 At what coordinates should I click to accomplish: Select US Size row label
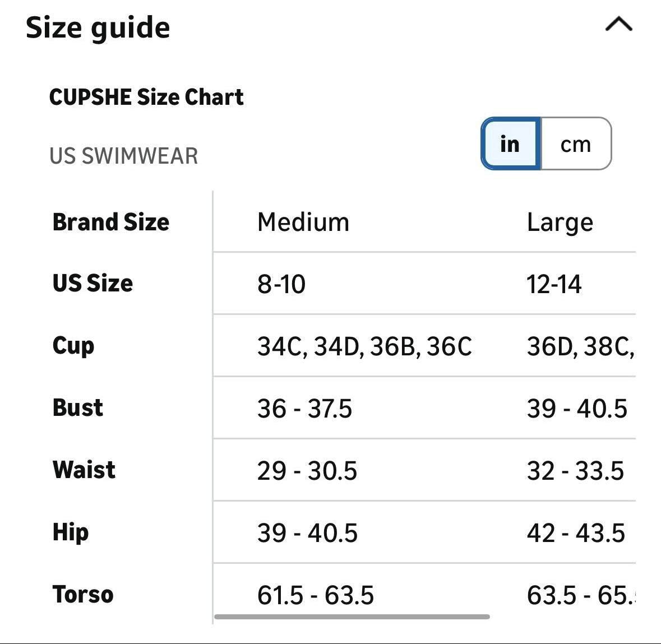tap(91, 284)
